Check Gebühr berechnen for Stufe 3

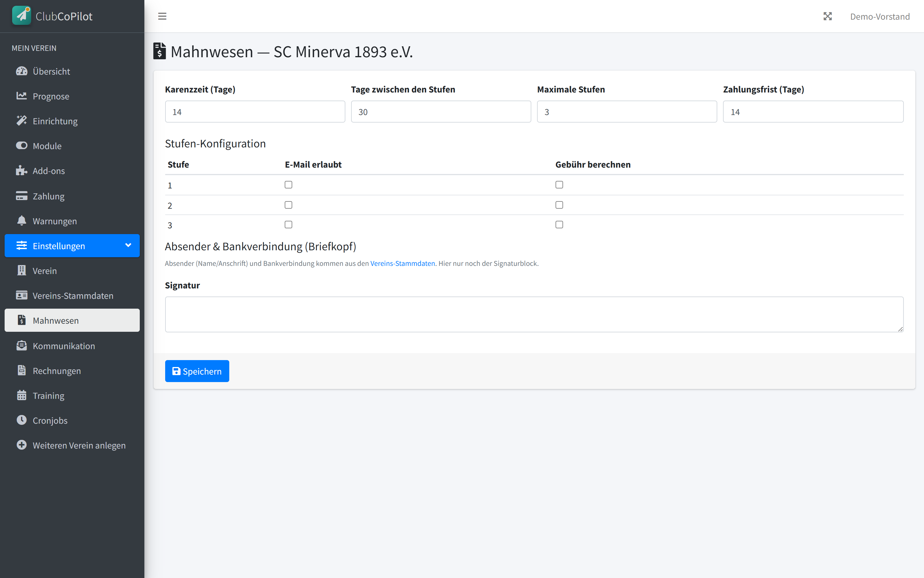point(559,224)
